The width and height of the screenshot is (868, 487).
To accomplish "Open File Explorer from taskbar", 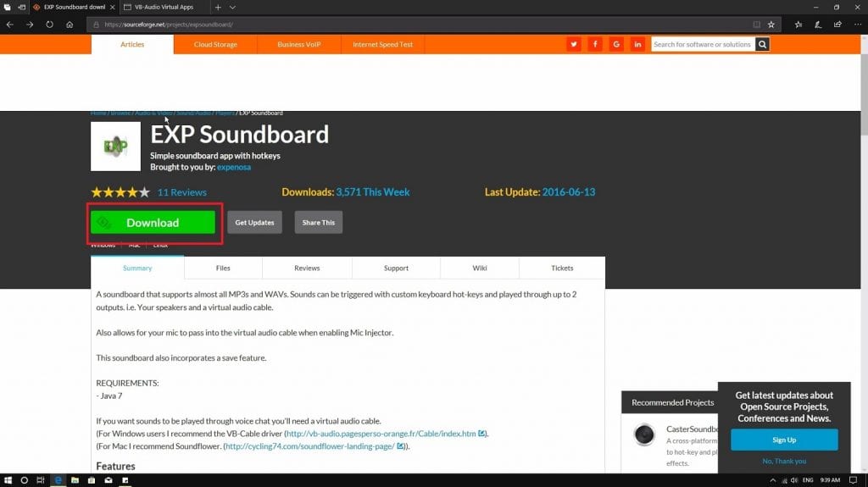I will (75, 480).
